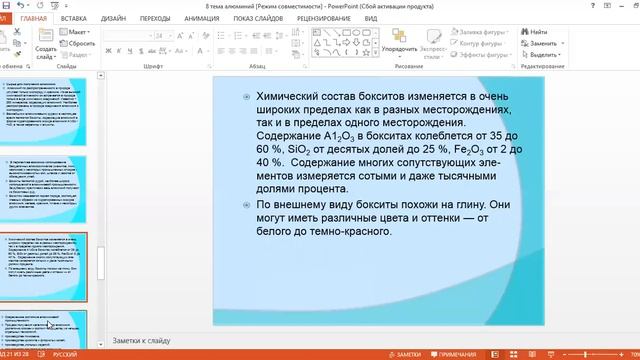Click the Copy icon in clipboard group

coord(17,43)
